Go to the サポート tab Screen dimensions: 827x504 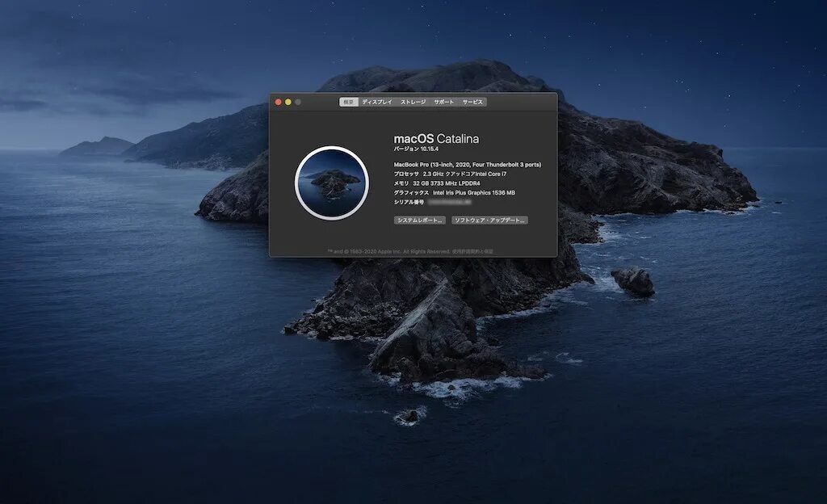point(444,102)
